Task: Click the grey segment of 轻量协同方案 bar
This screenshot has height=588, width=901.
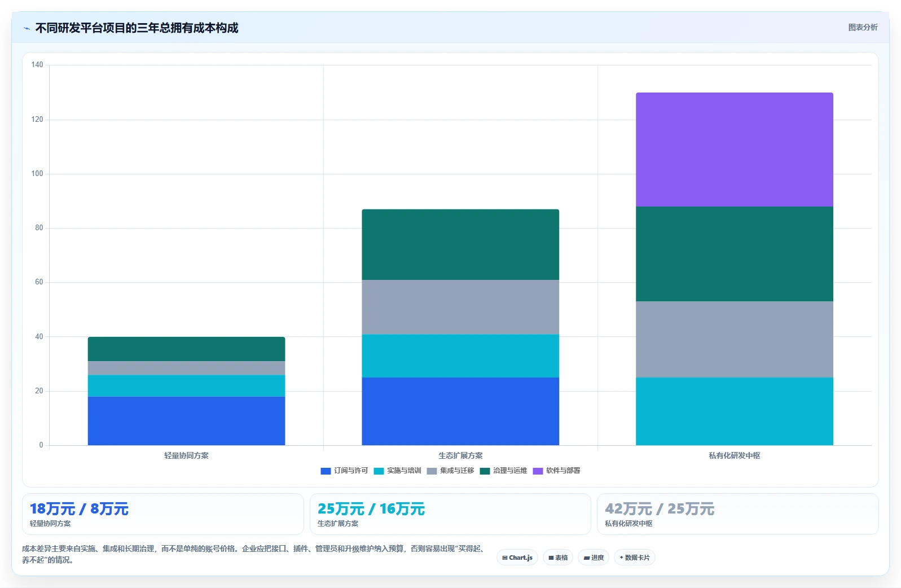Action: 186,368
